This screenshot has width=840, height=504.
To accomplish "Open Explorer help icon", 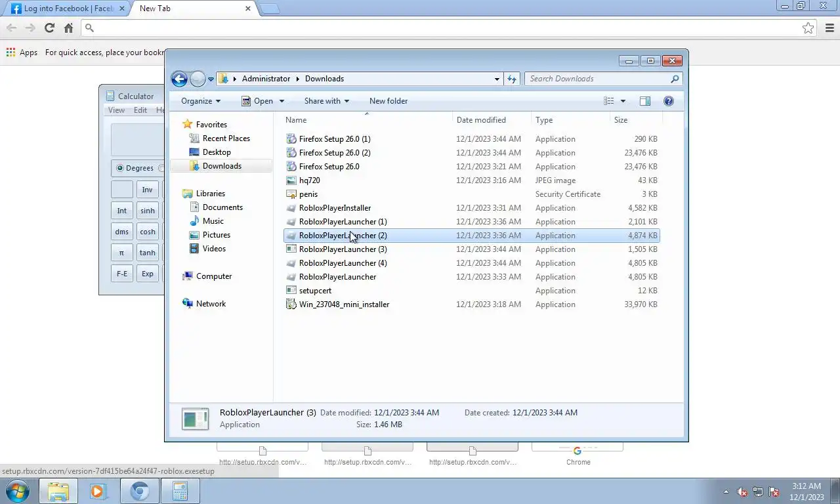I will (x=669, y=101).
